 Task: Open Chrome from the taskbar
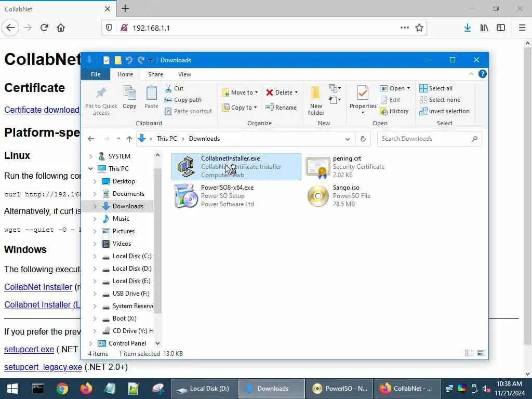click(x=62, y=389)
